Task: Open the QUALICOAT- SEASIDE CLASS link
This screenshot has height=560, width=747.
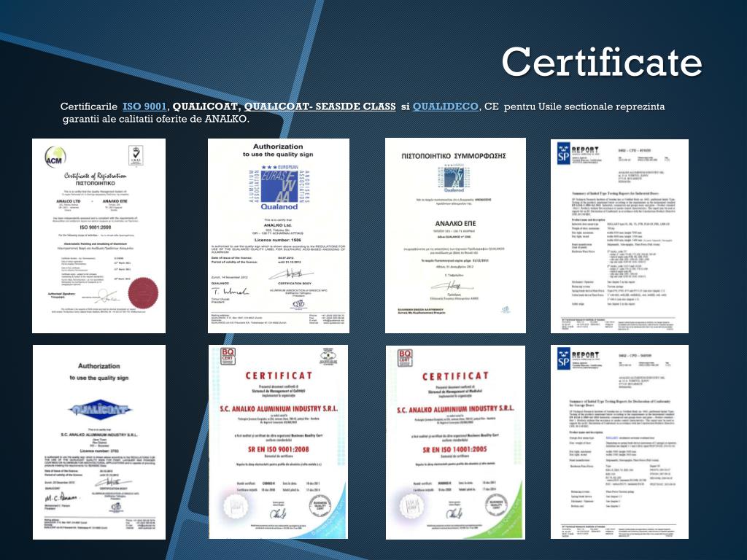Action: 320,106
